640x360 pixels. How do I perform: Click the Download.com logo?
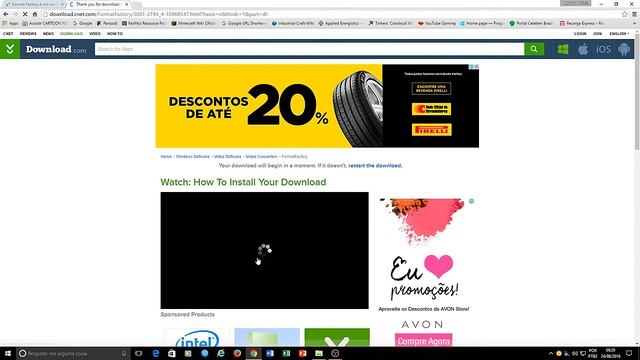56,49
